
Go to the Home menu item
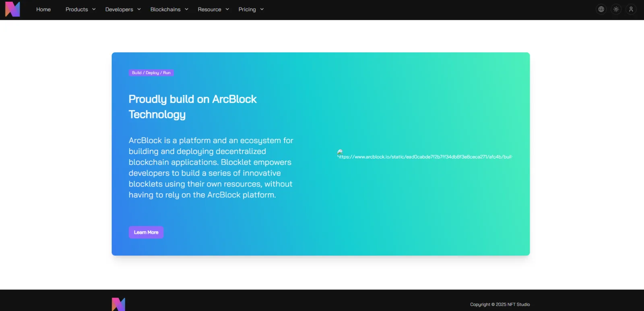click(x=43, y=9)
